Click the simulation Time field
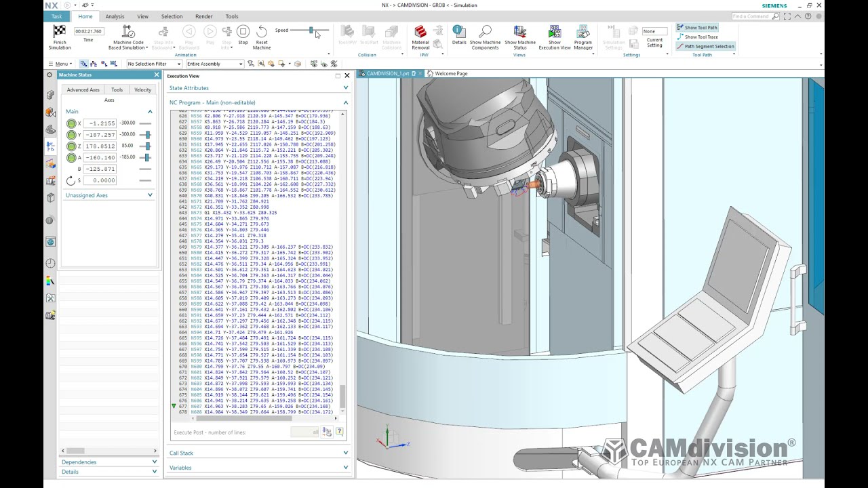Viewport: 868px width, 488px height. pos(88,31)
